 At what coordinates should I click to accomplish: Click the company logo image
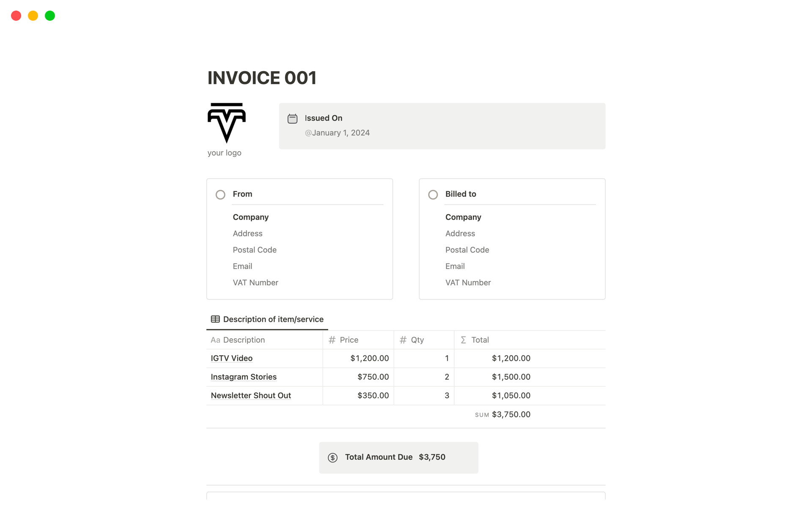click(x=226, y=123)
